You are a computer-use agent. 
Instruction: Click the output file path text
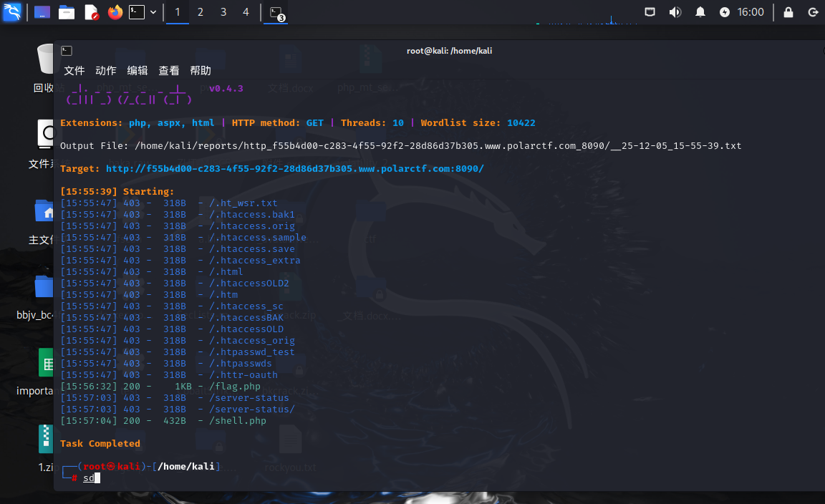coord(438,146)
